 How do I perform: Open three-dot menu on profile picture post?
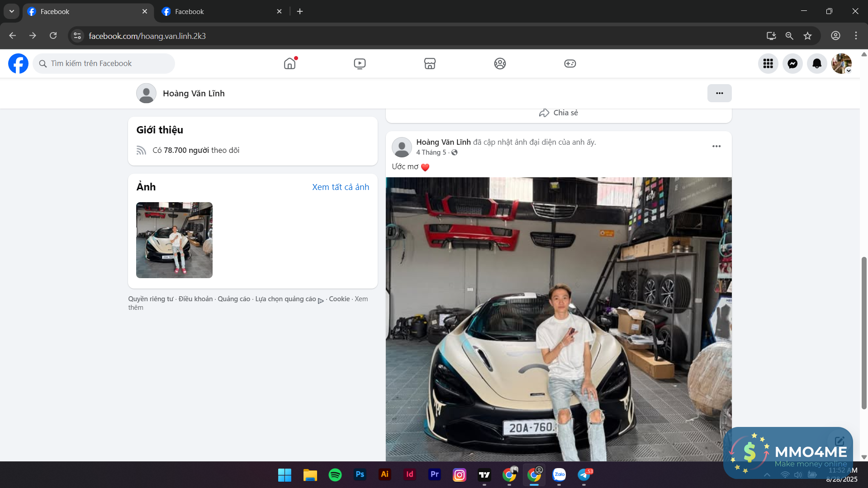coord(716,146)
